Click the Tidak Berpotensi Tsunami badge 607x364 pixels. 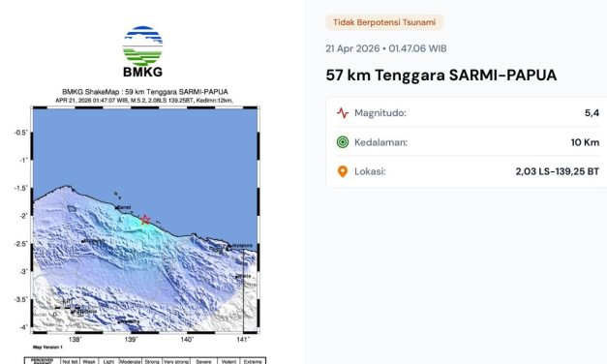point(384,22)
